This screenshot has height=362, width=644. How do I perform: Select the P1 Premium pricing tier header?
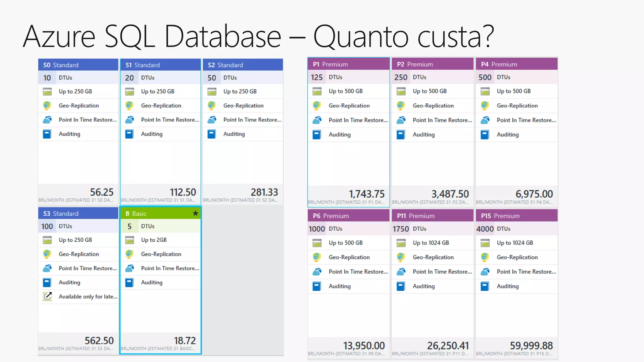click(x=348, y=64)
